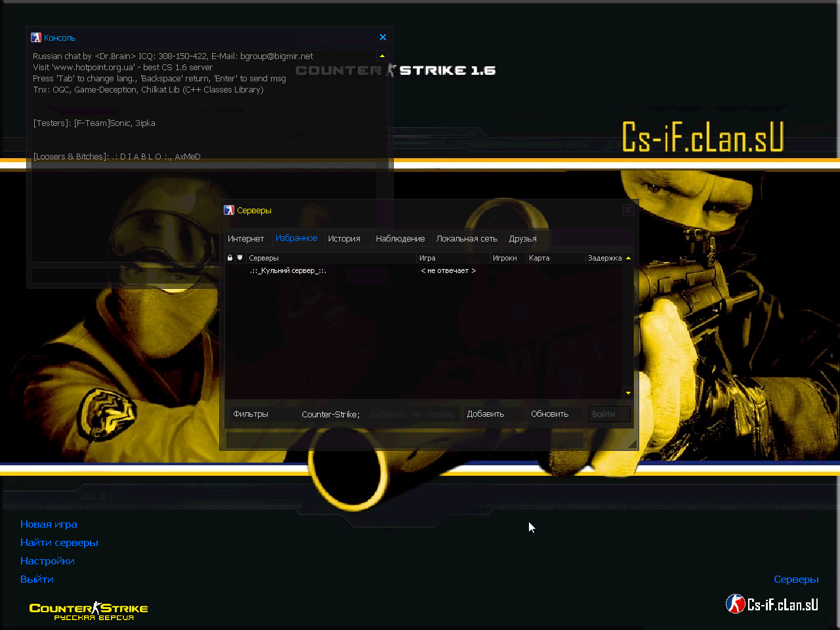Click the Серверы window title bar text
This screenshot has height=630, width=840.
[254, 211]
